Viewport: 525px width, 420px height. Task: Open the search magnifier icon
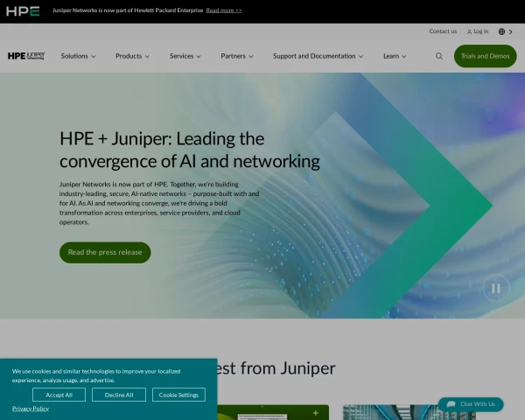tap(439, 56)
